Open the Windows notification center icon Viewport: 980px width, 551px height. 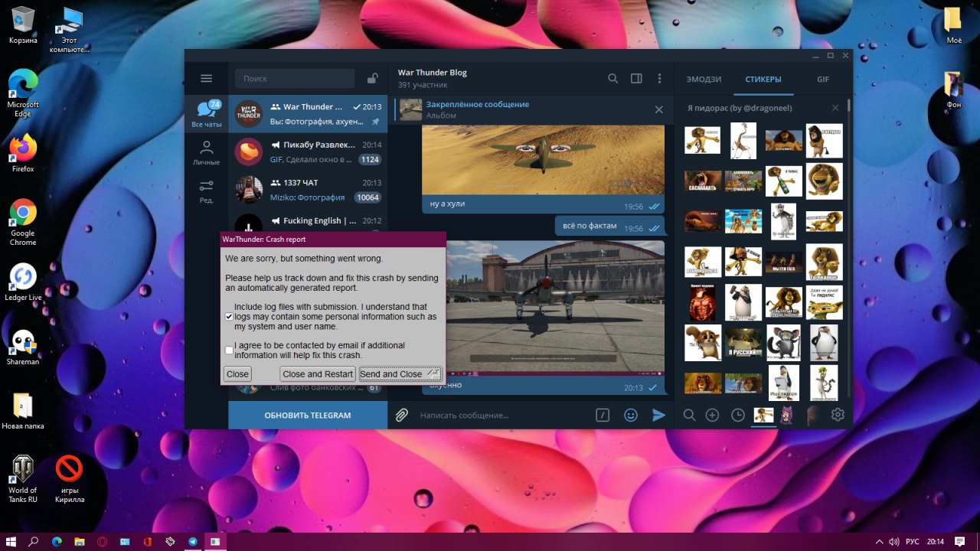(959, 541)
